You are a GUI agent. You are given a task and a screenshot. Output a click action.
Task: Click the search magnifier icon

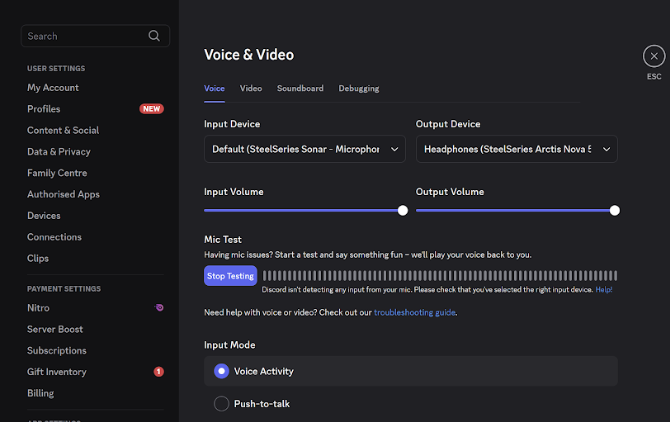point(154,36)
